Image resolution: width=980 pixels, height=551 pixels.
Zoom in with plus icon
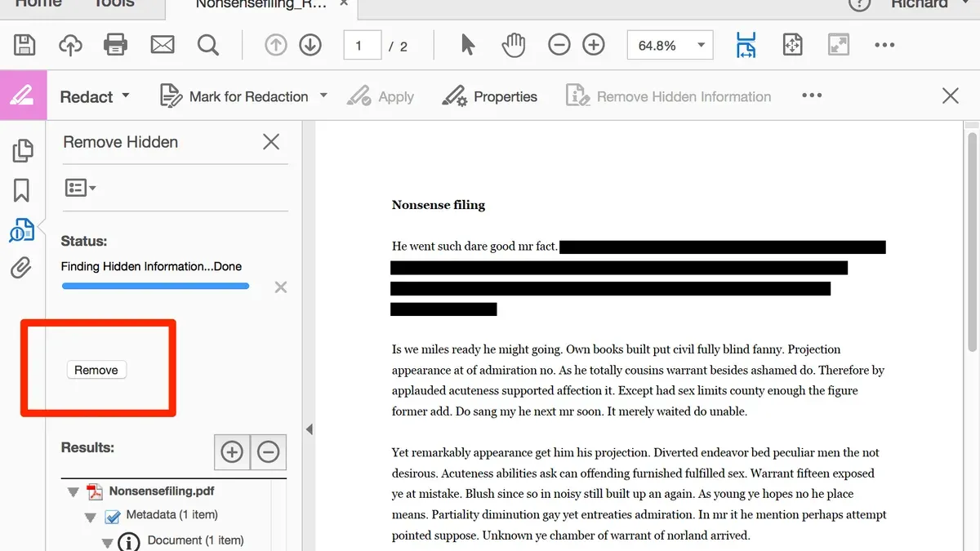[x=594, y=46]
